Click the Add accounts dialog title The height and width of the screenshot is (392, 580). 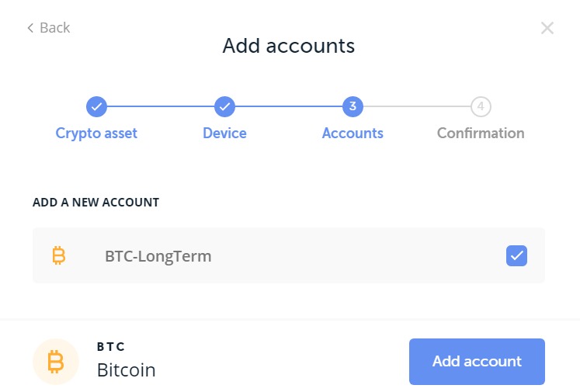(289, 46)
